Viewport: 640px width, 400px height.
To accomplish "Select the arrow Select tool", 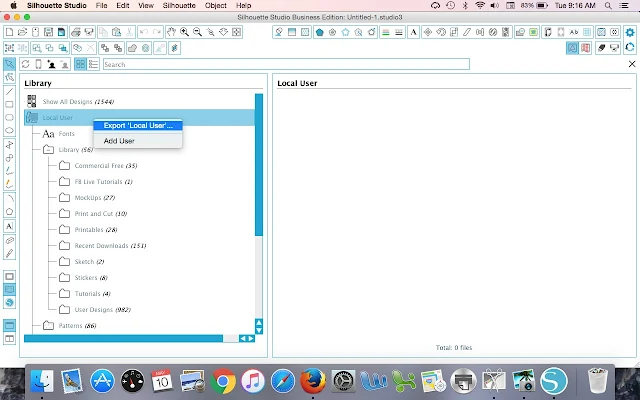I will click(9, 64).
